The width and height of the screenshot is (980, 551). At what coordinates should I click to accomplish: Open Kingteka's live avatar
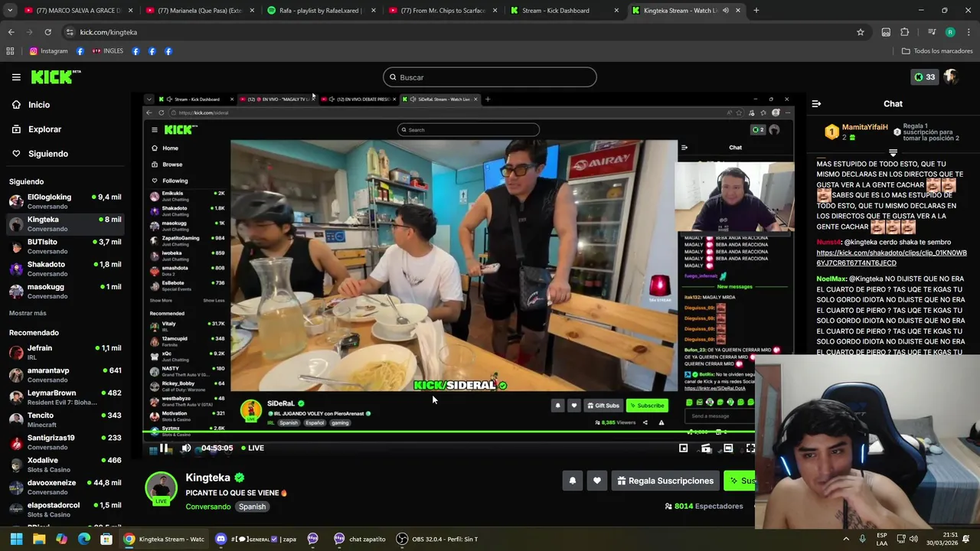click(x=161, y=489)
